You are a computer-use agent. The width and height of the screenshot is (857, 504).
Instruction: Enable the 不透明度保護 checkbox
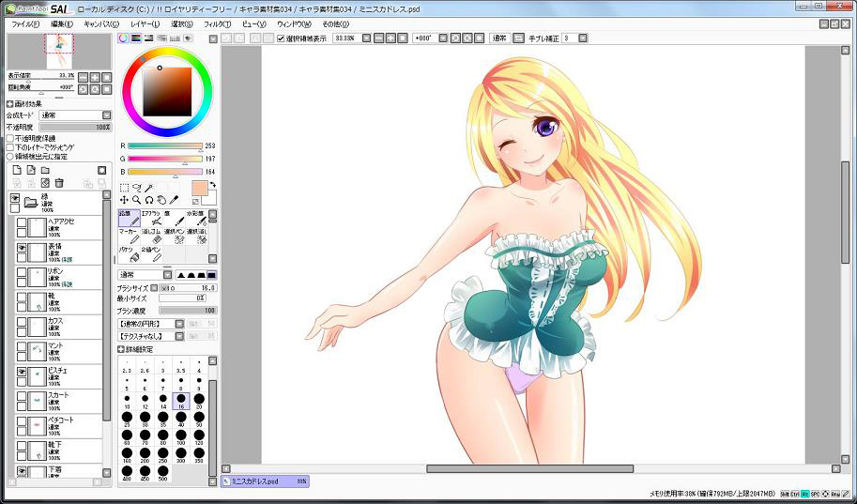(x=10, y=138)
